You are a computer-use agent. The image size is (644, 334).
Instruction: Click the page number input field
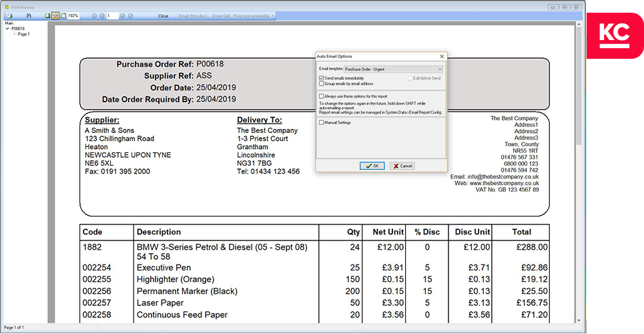113,15
